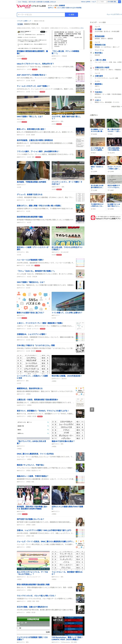This screenshot has height=644, width=122.
Task: Open article 高市早苗総理、立憲民主党の質問に長時間対応
Action: 35,140
